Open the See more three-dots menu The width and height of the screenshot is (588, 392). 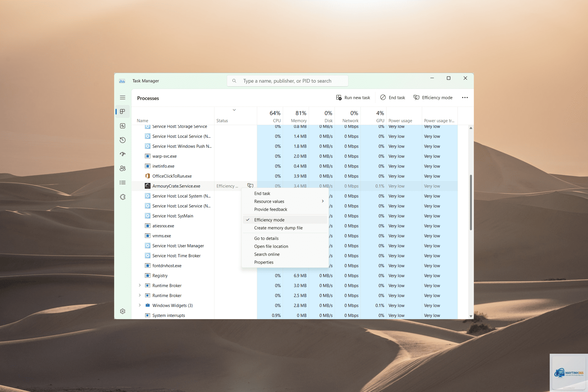(465, 97)
